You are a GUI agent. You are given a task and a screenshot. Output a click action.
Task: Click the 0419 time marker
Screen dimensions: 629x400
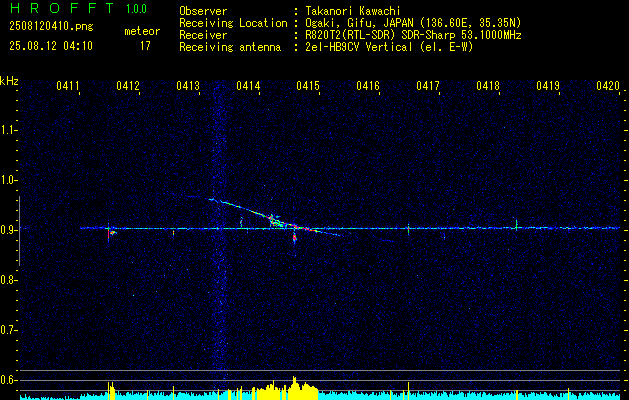click(548, 85)
